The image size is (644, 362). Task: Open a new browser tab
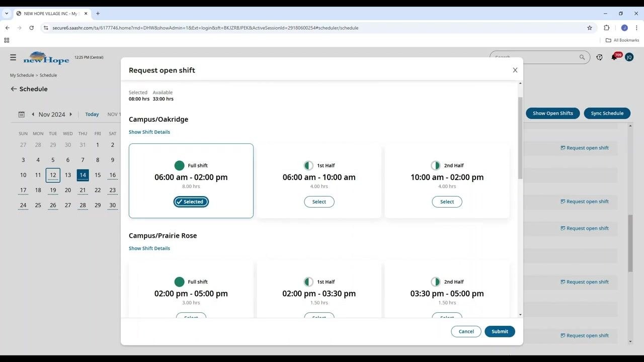[x=98, y=14]
